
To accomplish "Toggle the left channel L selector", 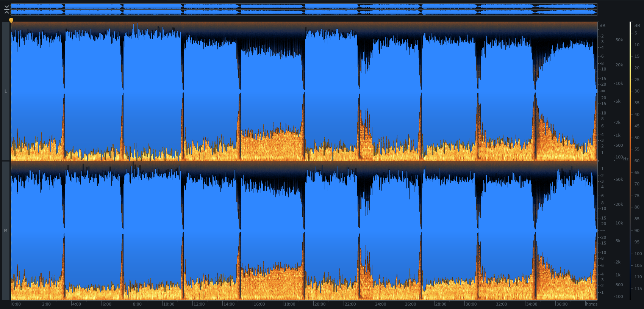I will [x=5, y=91].
